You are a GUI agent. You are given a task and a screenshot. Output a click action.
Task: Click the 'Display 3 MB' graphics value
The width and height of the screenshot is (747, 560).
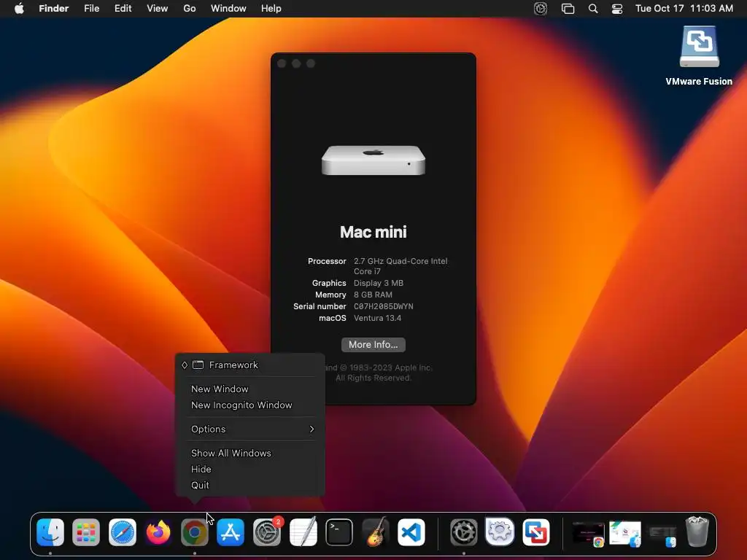379,283
